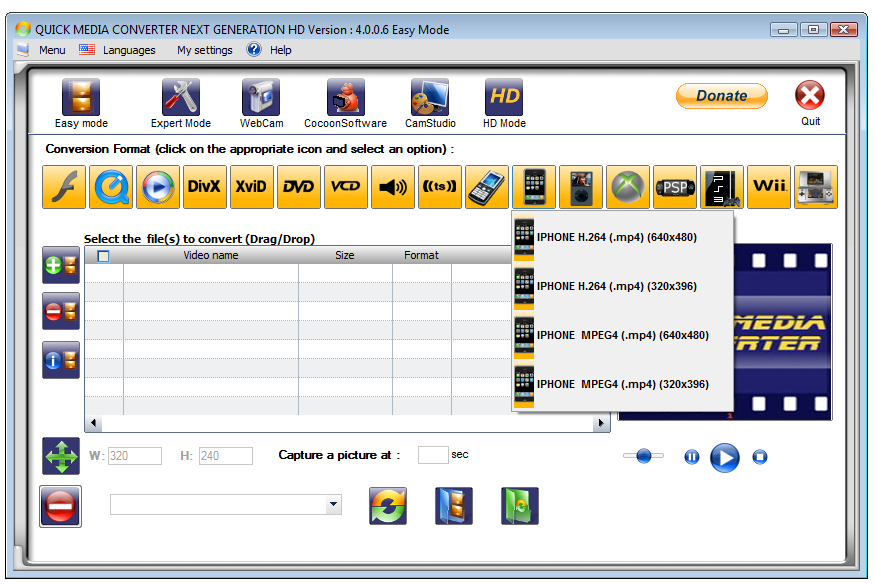Close the Quick Media Converter window
Image resolution: width=875 pixels, height=584 pixels.
[843, 30]
